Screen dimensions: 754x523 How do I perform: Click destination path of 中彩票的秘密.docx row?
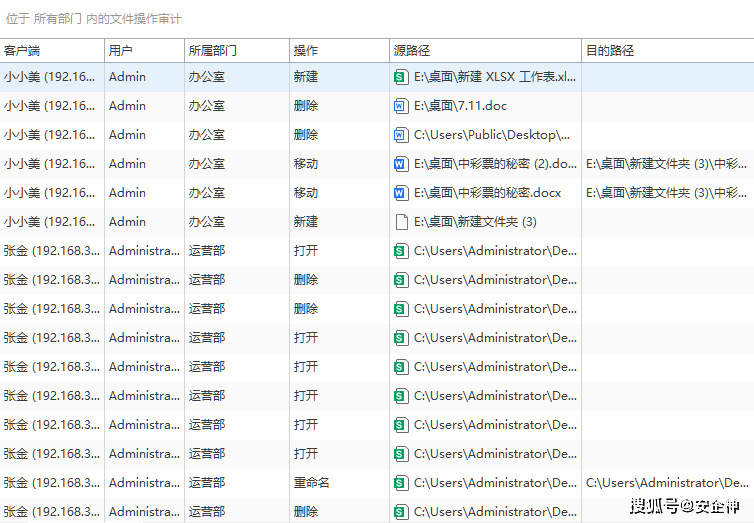tap(665, 192)
